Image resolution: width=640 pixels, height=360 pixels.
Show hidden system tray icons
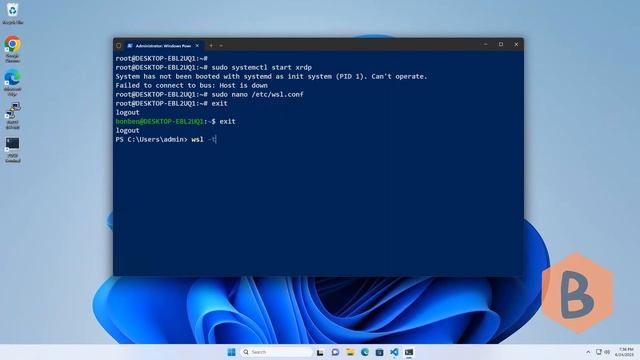click(588, 352)
